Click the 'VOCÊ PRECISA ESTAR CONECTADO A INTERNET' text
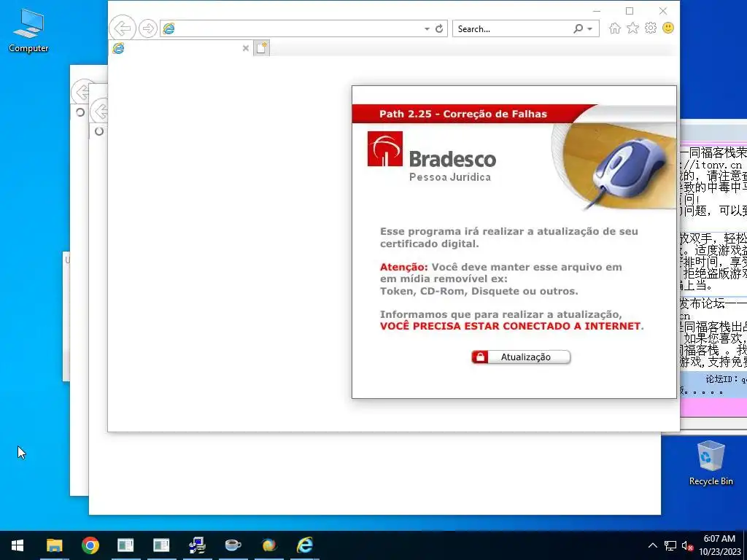 coord(510,326)
